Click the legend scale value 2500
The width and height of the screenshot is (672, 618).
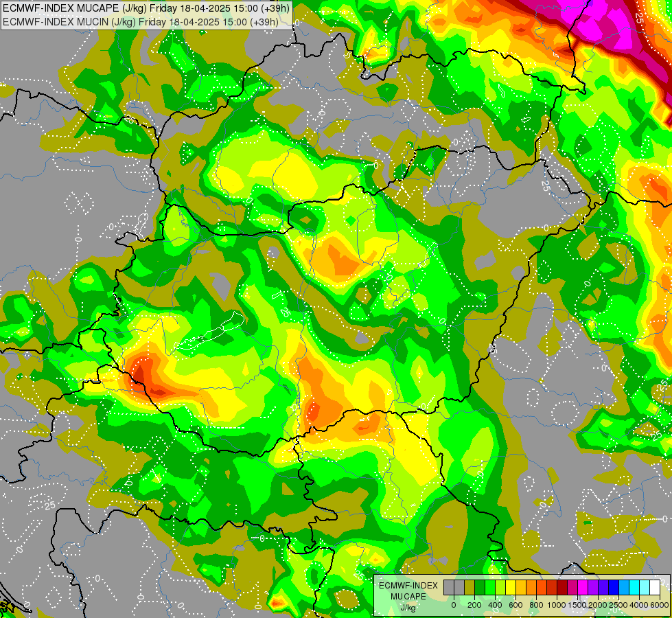[x=618, y=605]
